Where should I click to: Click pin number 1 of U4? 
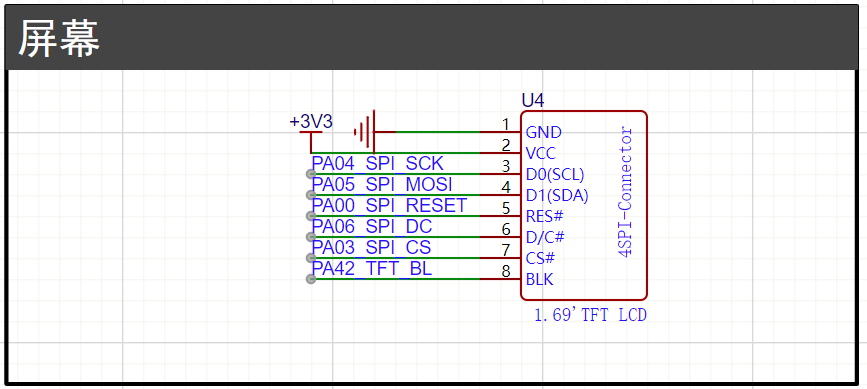[x=505, y=123]
